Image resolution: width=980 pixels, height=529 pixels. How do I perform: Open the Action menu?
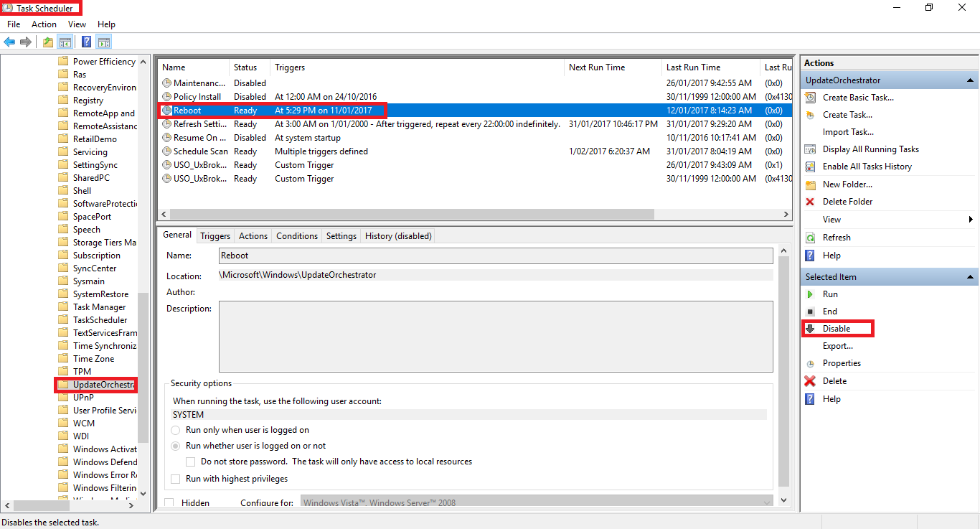click(44, 24)
